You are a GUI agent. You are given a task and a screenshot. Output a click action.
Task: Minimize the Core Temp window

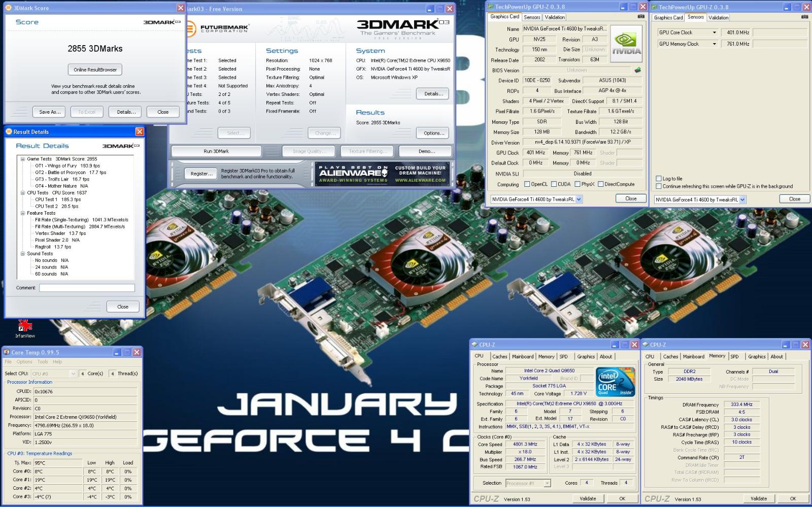point(117,352)
